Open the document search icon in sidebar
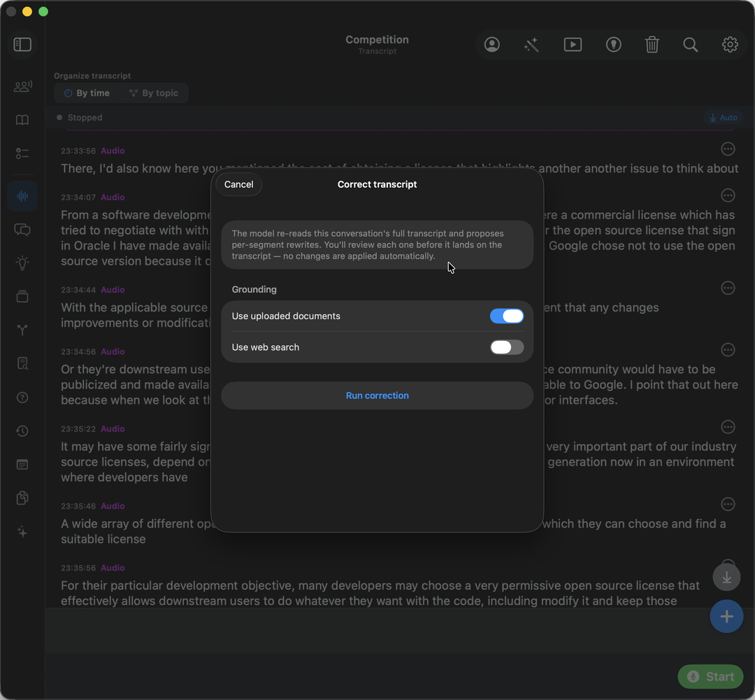The height and width of the screenshot is (700, 755). (22, 364)
